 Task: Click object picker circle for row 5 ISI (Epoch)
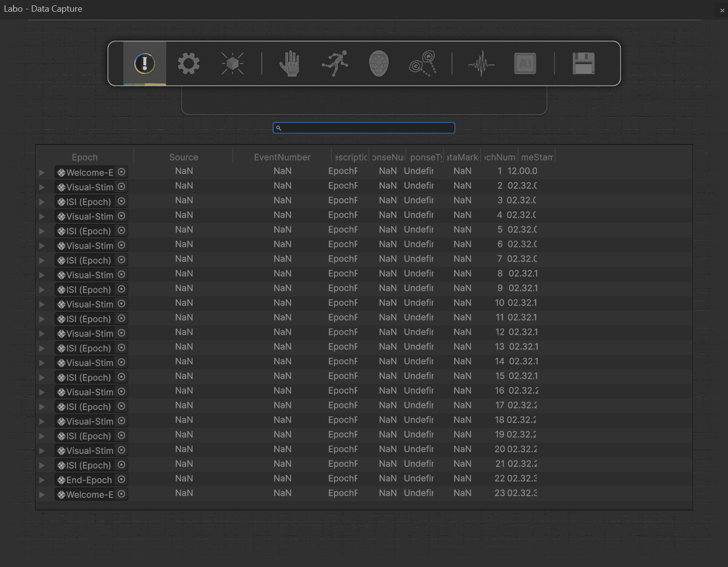point(121,230)
